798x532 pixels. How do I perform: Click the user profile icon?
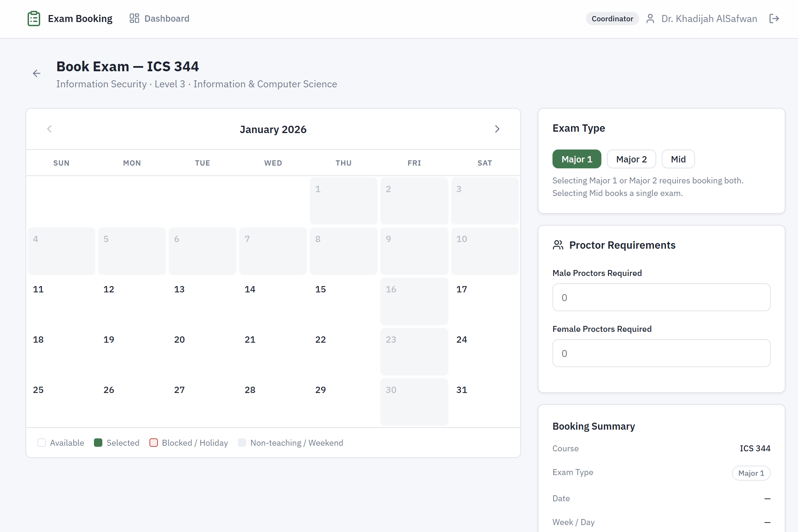tap(650, 19)
